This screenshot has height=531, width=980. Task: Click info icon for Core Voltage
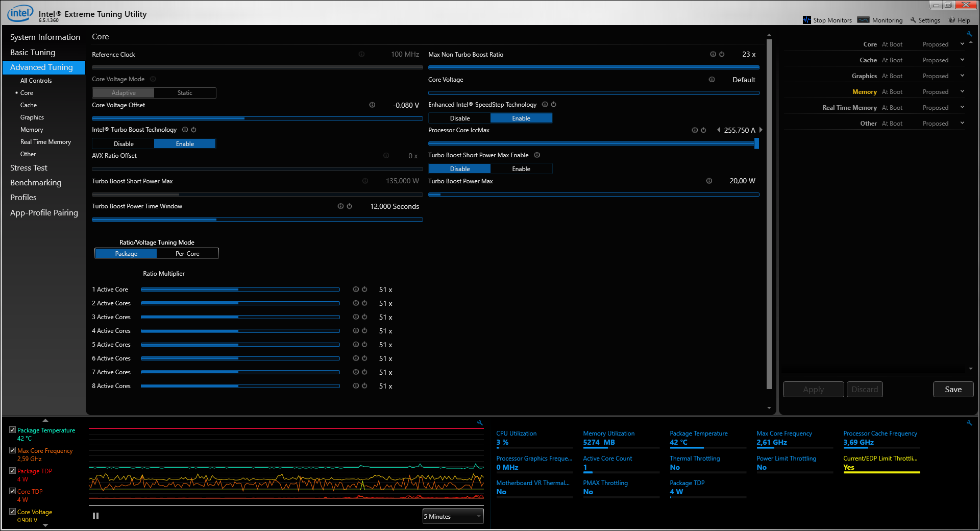712,79
